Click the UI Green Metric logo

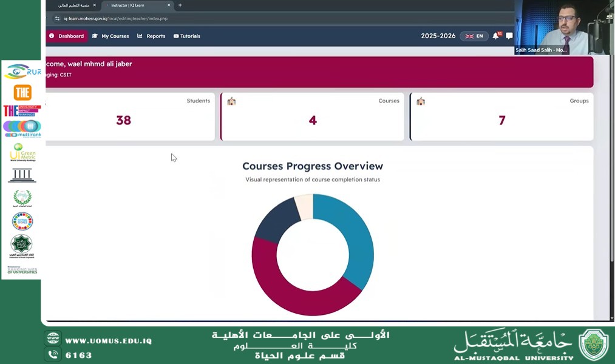[22, 152]
